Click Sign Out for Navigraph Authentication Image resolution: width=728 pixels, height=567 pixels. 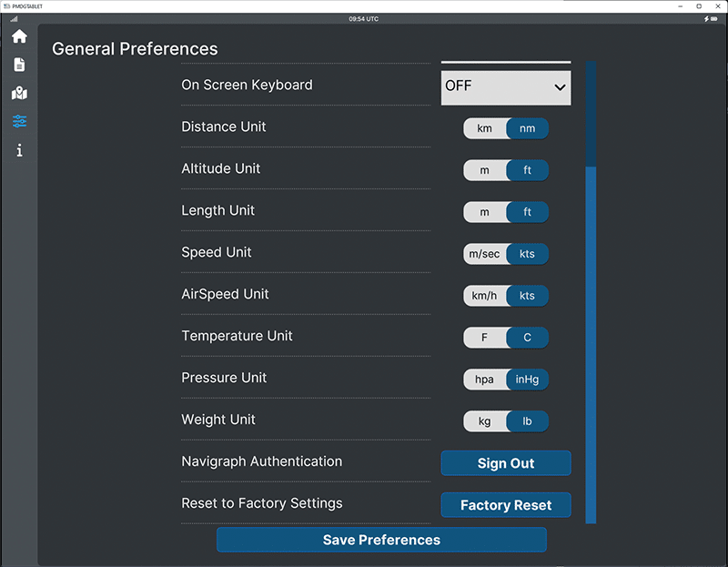pyautogui.click(x=506, y=463)
